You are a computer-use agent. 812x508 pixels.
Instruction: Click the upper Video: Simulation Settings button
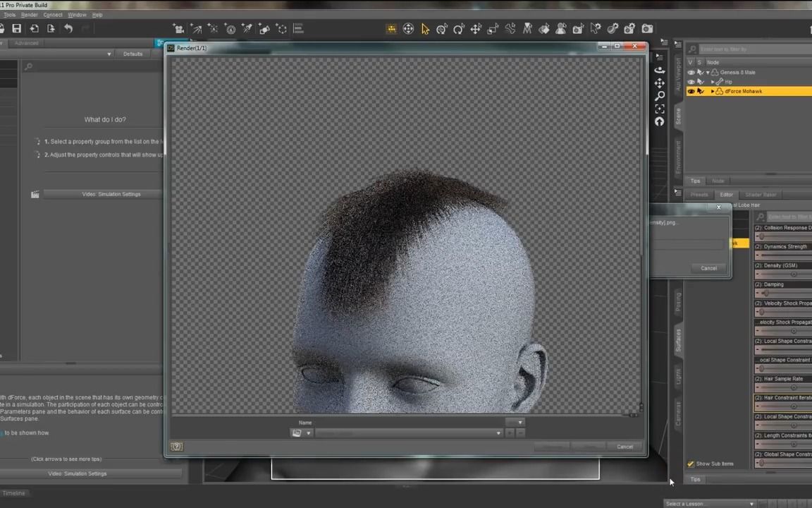(x=111, y=195)
